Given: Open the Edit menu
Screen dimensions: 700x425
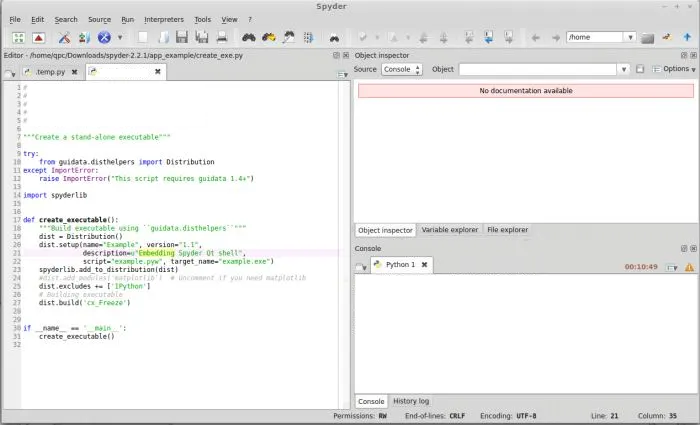Looking at the screenshot, I should point(37,20).
